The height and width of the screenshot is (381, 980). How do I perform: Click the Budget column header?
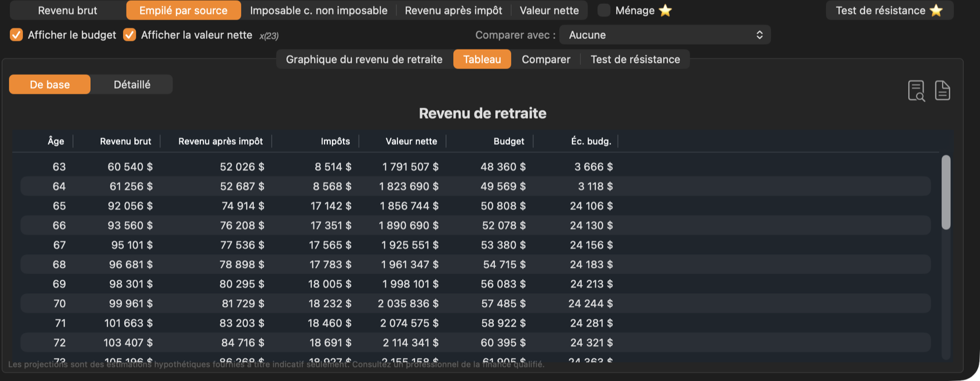tap(509, 141)
